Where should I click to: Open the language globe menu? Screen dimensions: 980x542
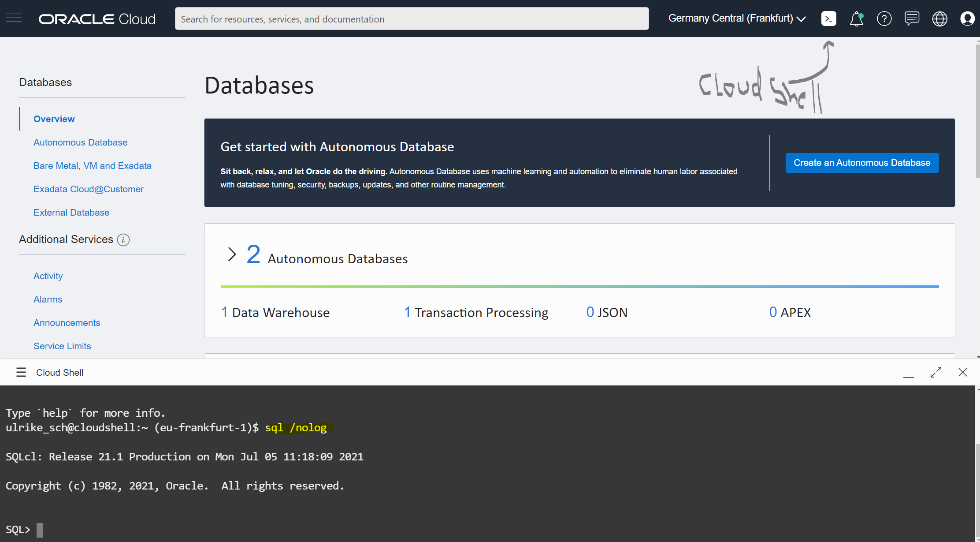tap(939, 19)
